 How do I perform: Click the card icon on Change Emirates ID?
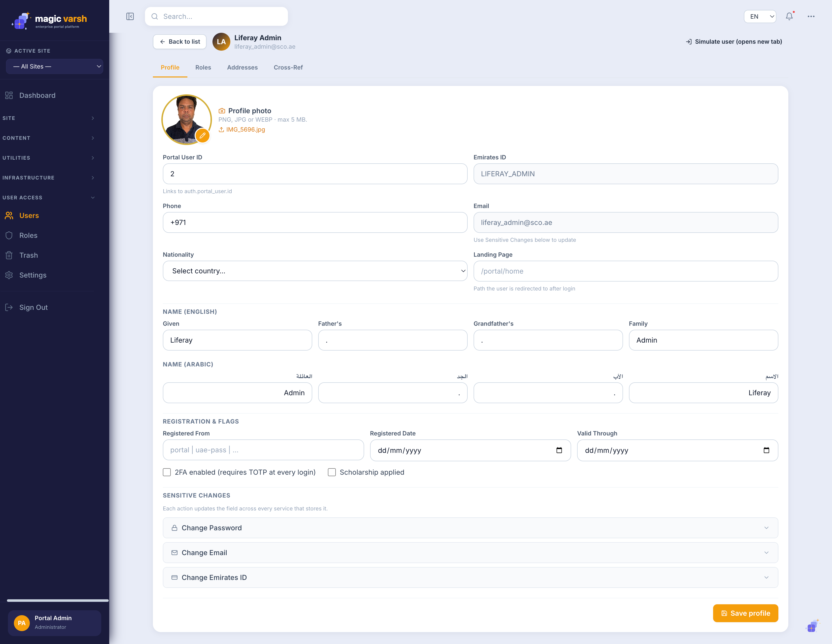click(x=174, y=578)
